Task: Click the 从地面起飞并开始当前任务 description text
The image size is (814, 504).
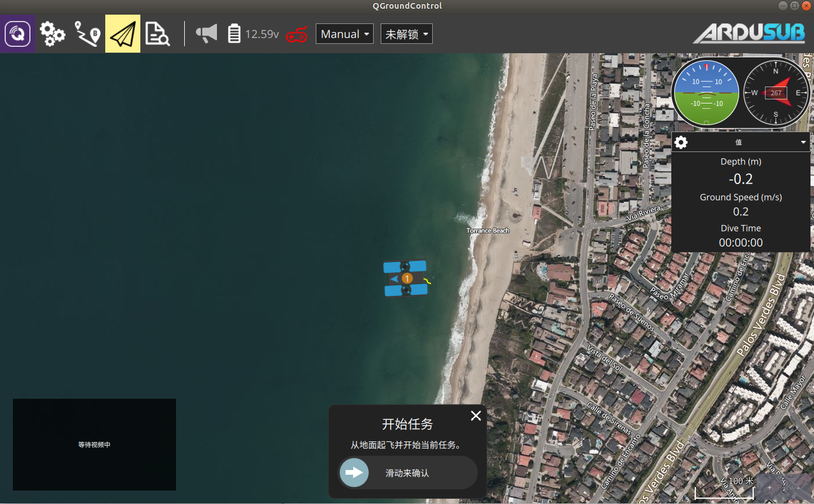Action: tap(408, 445)
